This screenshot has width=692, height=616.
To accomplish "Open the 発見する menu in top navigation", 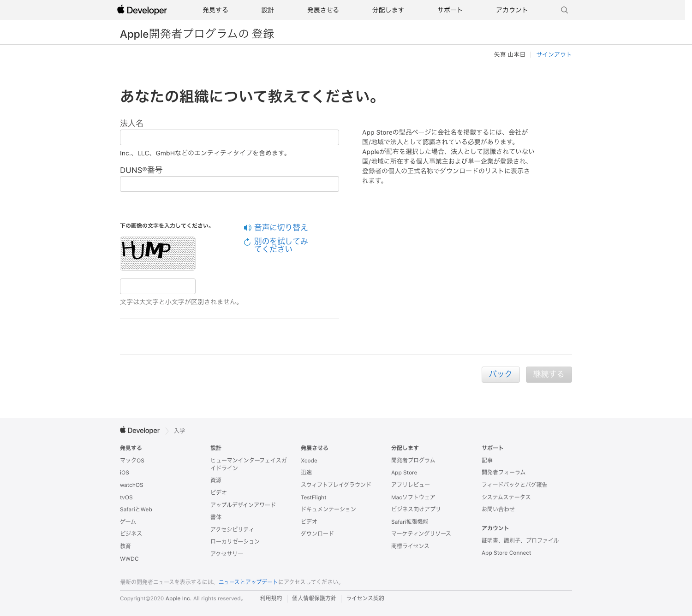I will click(x=215, y=10).
